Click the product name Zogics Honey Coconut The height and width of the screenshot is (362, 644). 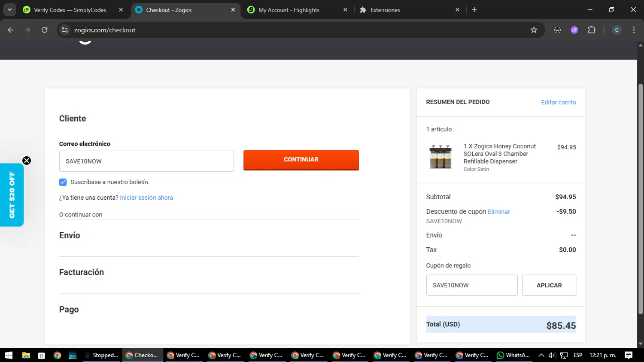(499, 154)
